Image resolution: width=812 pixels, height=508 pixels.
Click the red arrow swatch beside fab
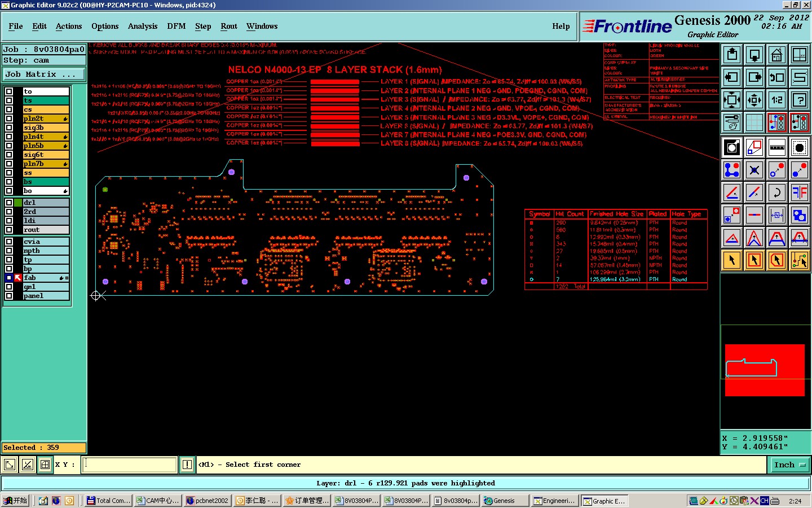[x=18, y=278]
